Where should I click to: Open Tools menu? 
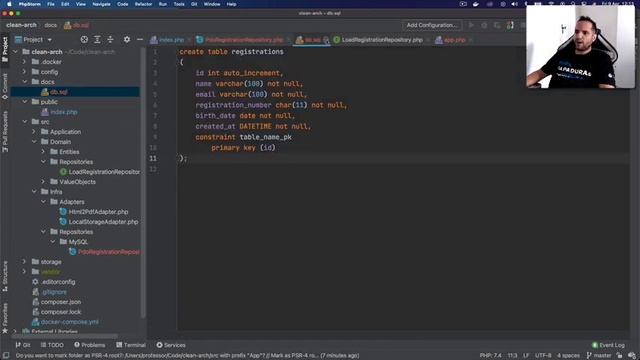[x=179, y=4]
